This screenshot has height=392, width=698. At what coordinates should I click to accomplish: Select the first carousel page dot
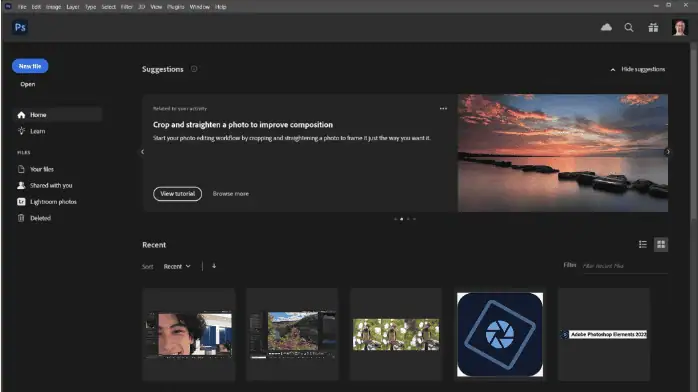[x=395, y=219]
